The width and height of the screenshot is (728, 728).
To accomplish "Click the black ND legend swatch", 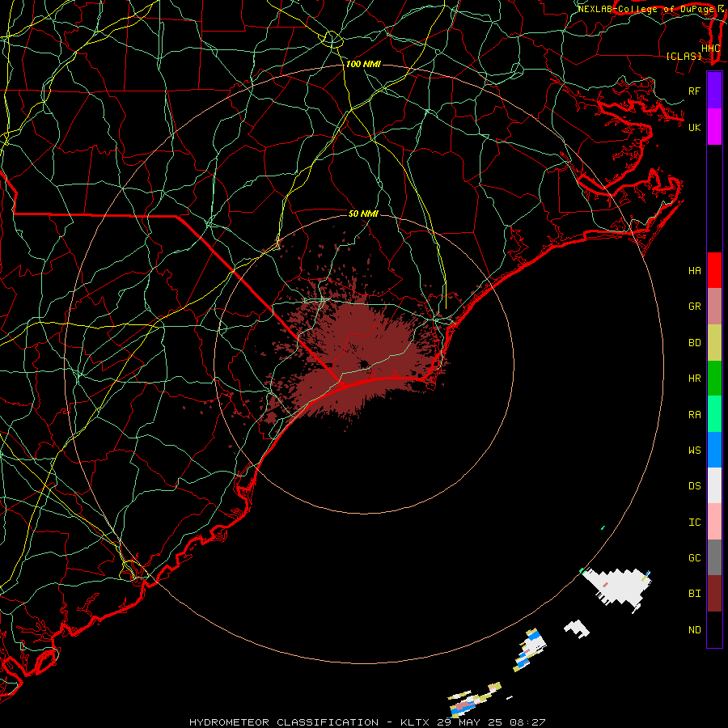I will pos(714,629).
